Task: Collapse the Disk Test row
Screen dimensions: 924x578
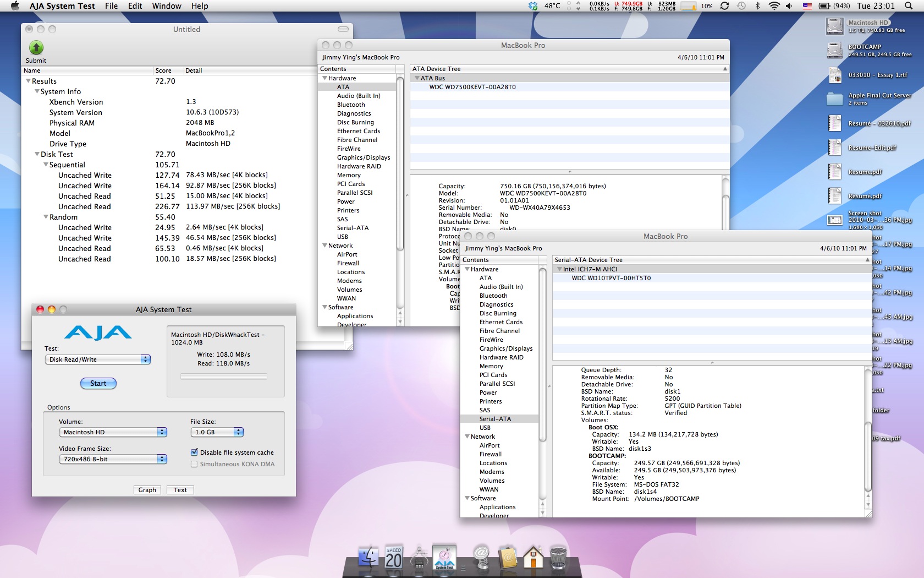Action: 37,154
